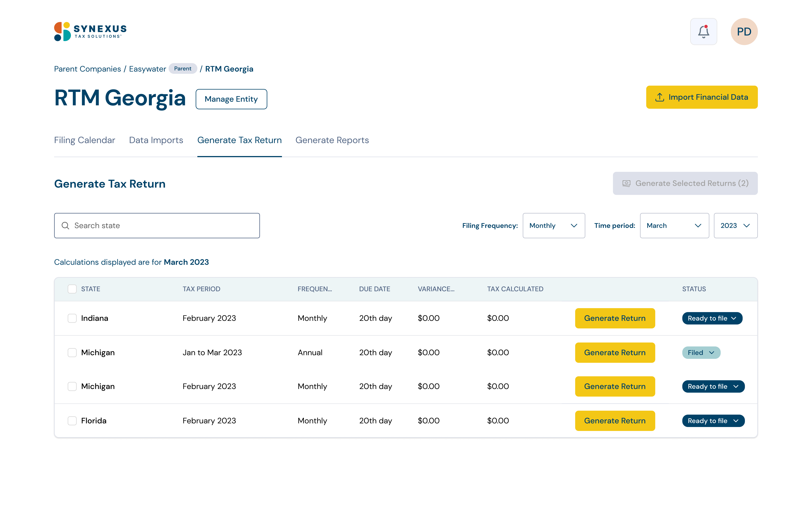The width and height of the screenshot is (812, 507).
Task: Click the upload icon on Import Financial Data
Action: (x=659, y=97)
